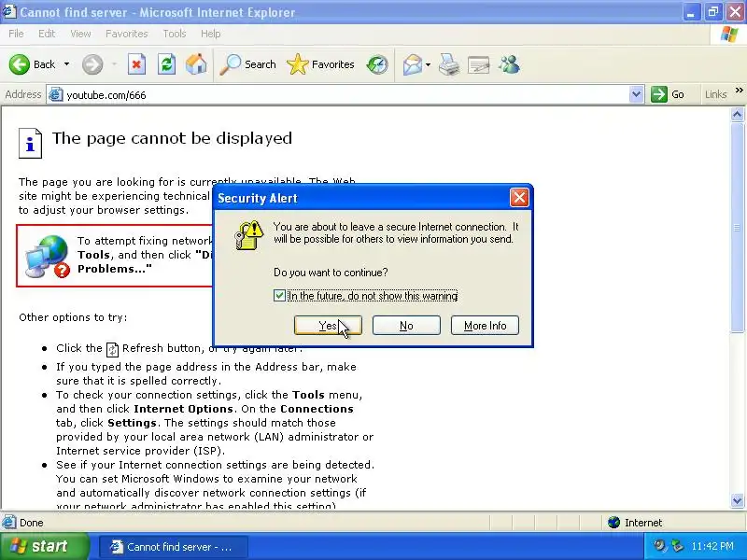Click the vertical scrollbar thumb
The height and width of the screenshot is (560, 747).
pyautogui.click(x=737, y=228)
